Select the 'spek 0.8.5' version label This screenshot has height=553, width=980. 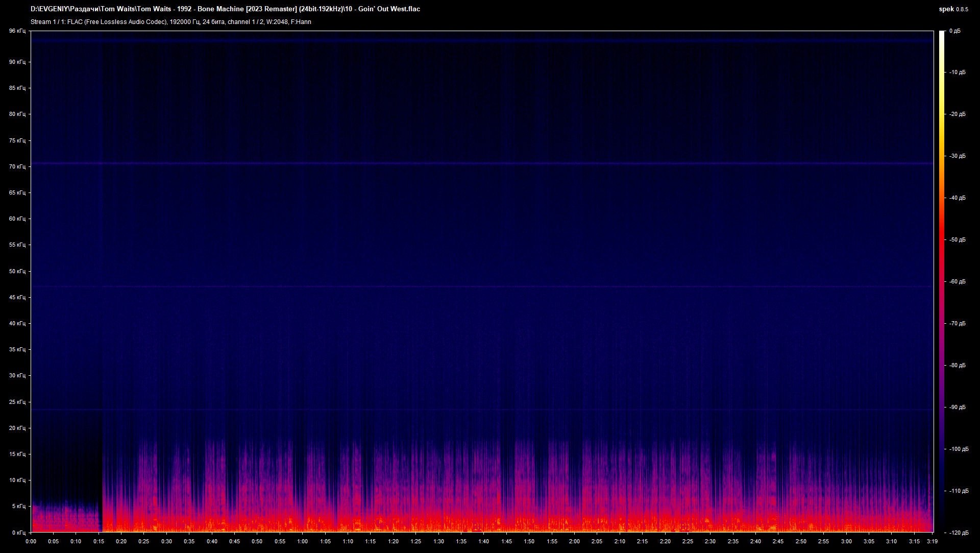[x=953, y=9]
